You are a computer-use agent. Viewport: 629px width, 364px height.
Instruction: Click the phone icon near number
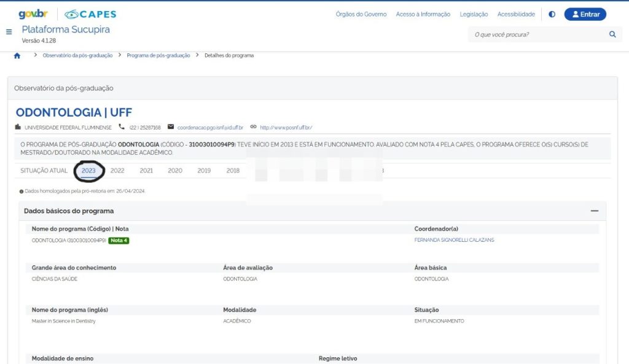122,126
